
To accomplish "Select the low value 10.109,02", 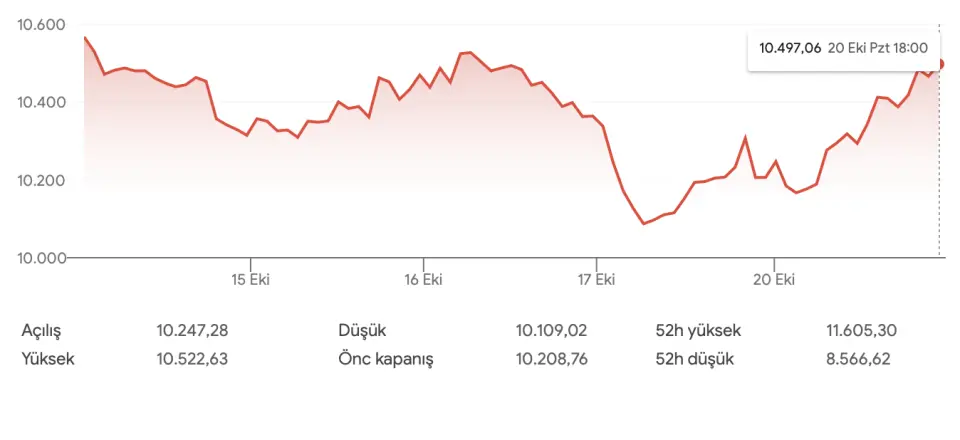I will point(551,331).
